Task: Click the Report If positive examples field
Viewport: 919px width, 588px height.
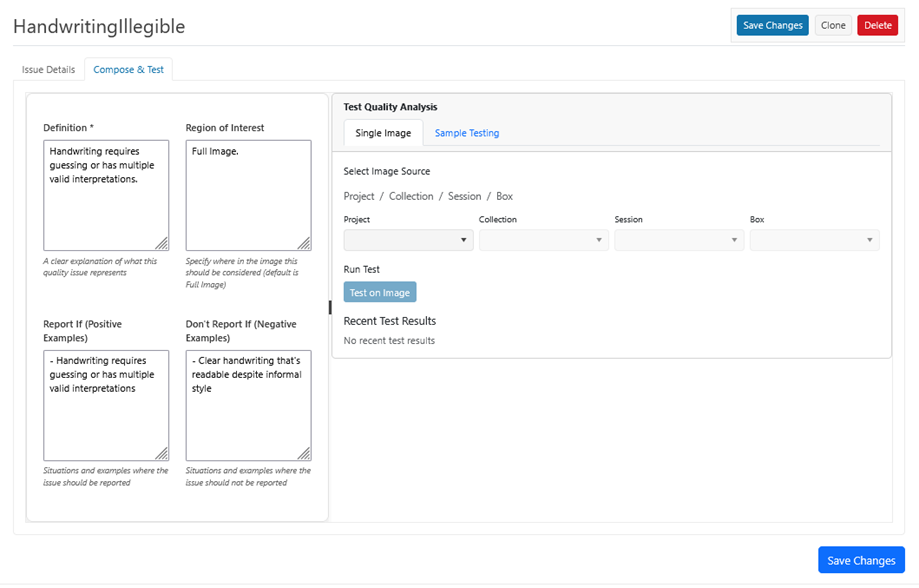Action: coord(105,405)
